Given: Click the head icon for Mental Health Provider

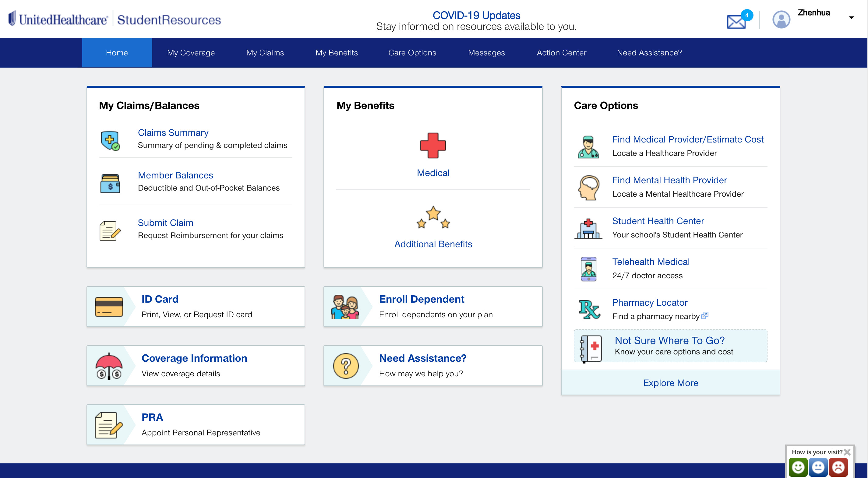Looking at the screenshot, I should tap(588, 188).
